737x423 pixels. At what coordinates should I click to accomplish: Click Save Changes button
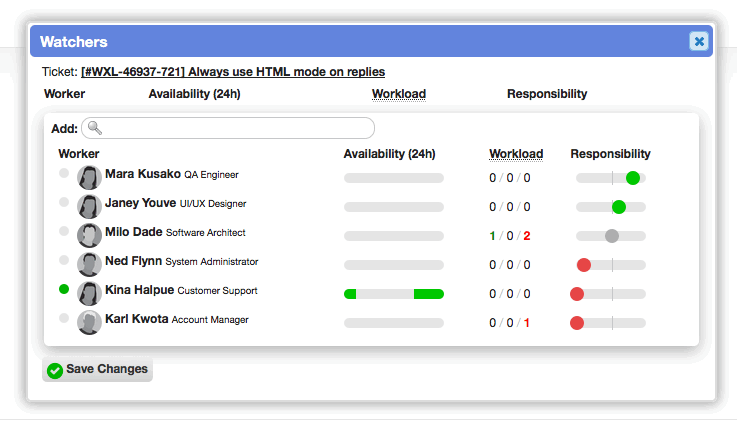coord(97,369)
